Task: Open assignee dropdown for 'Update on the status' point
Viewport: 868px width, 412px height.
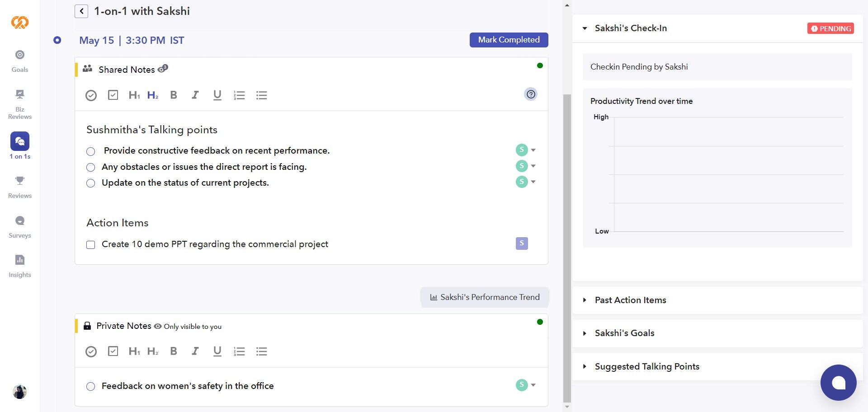Action: [x=533, y=182]
